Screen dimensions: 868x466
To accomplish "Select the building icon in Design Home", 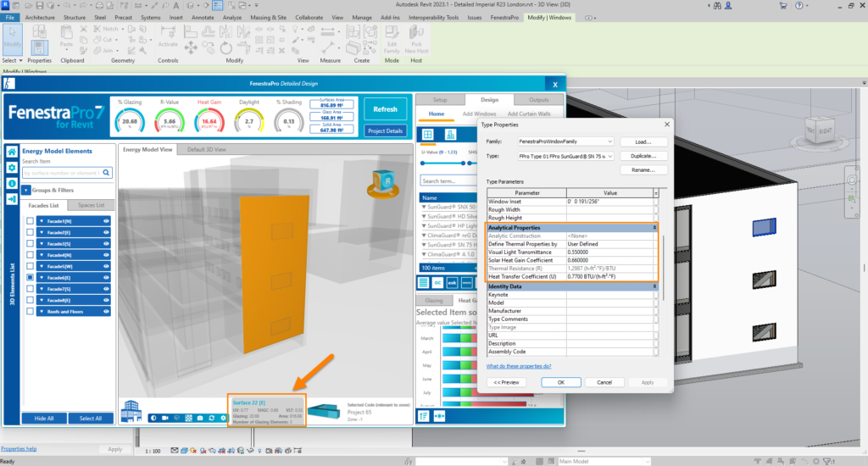I will [450, 135].
